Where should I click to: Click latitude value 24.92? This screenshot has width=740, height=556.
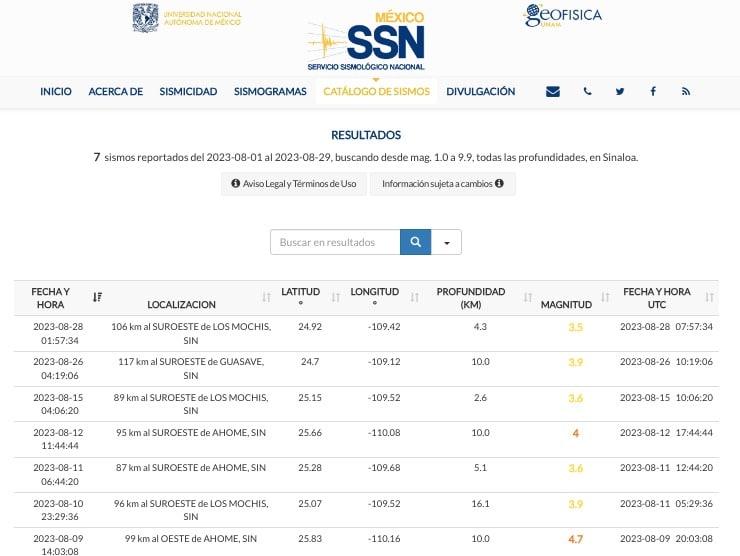310,327
